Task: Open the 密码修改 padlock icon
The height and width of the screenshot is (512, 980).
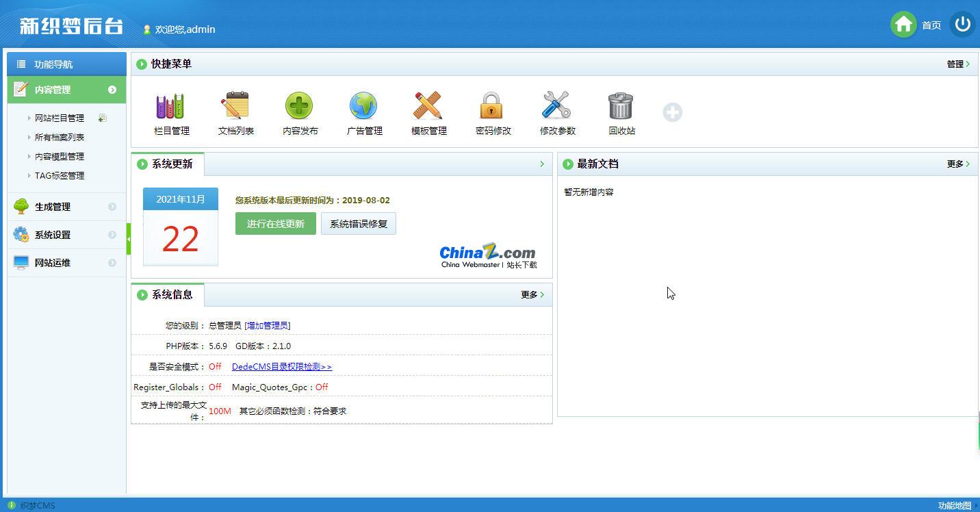Action: tap(491, 106)
